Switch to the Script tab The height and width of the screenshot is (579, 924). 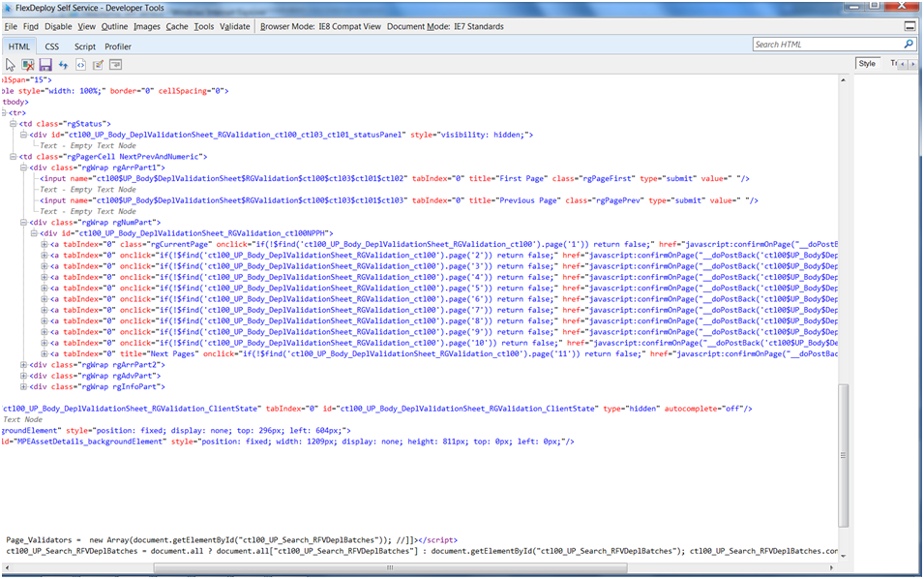coord(85,46)
